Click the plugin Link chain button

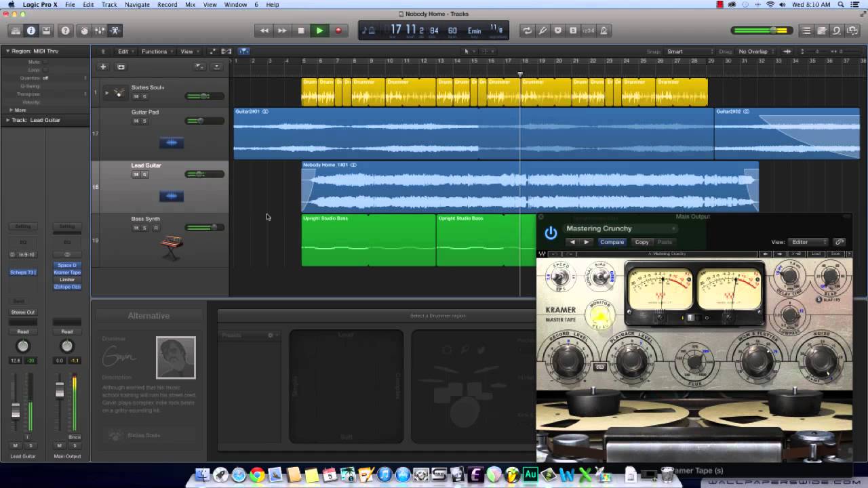840,242
